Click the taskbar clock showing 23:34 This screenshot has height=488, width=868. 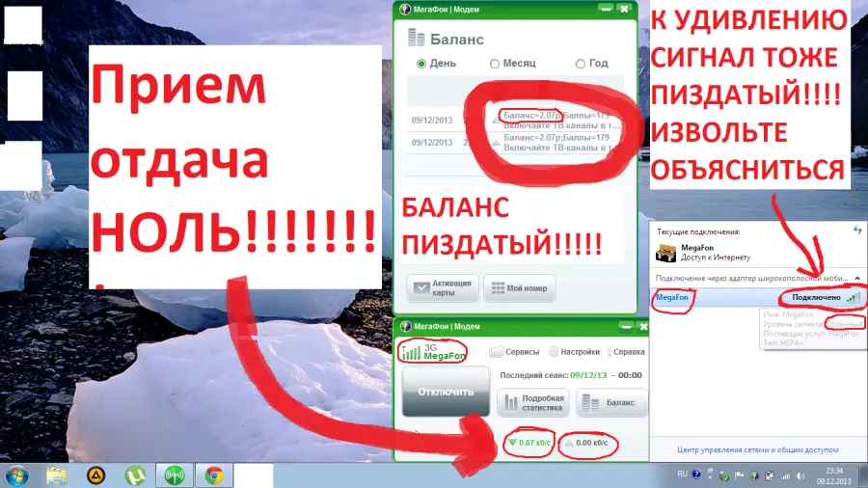point(833,475)
